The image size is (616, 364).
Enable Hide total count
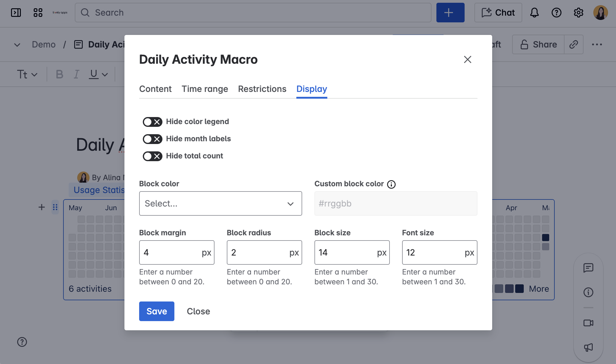pyautogui.click(x=152, y=156)
